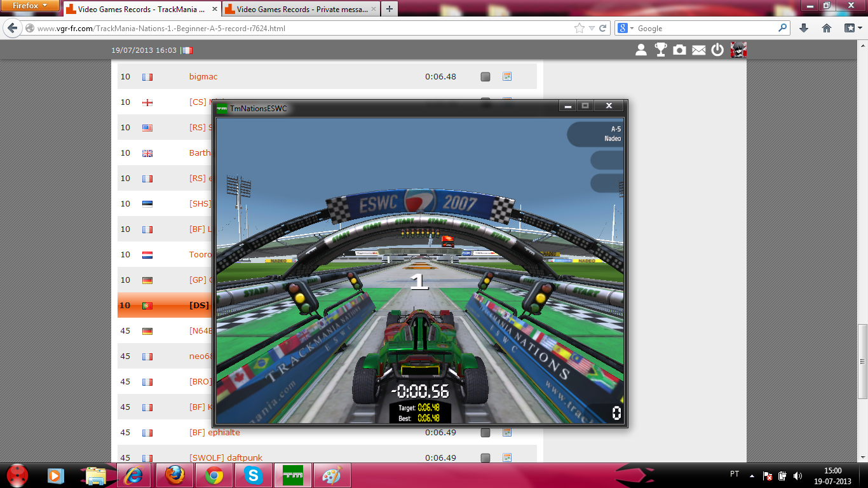Toggle the grey square in ephialte's row

click(485, 432)
